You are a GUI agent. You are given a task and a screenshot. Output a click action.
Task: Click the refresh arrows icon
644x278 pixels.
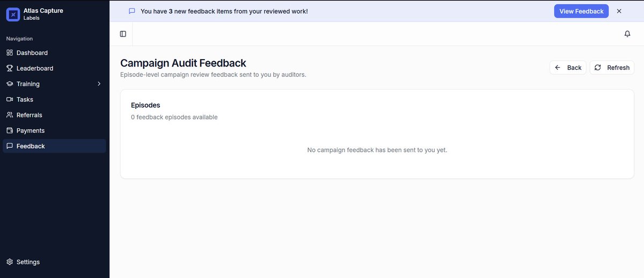pyautogui.click(x=598, y=68)
